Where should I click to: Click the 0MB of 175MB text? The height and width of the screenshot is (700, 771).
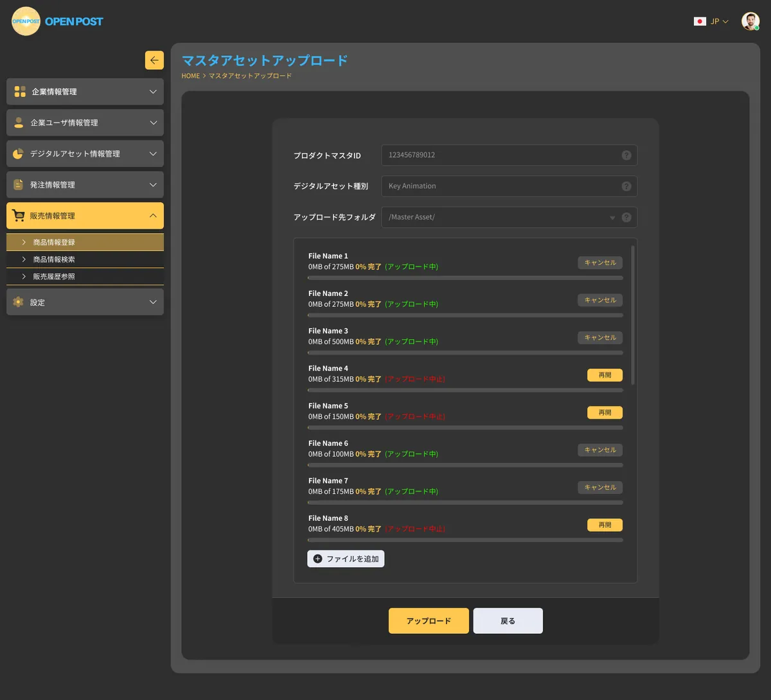[331, 492]
